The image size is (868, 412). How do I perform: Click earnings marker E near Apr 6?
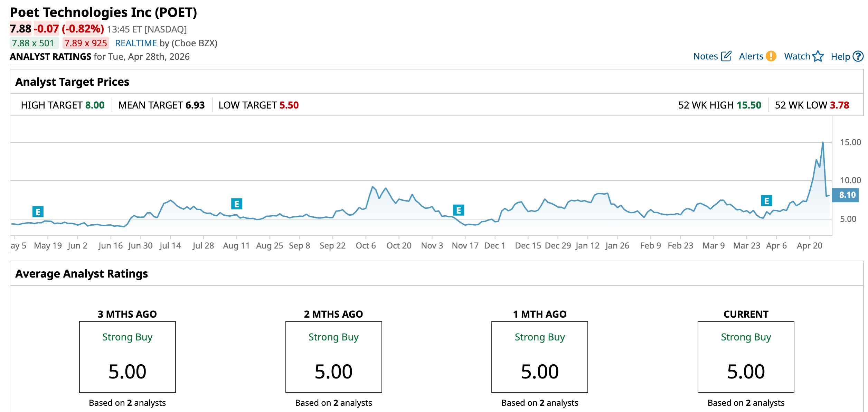(x=766, y=200)
